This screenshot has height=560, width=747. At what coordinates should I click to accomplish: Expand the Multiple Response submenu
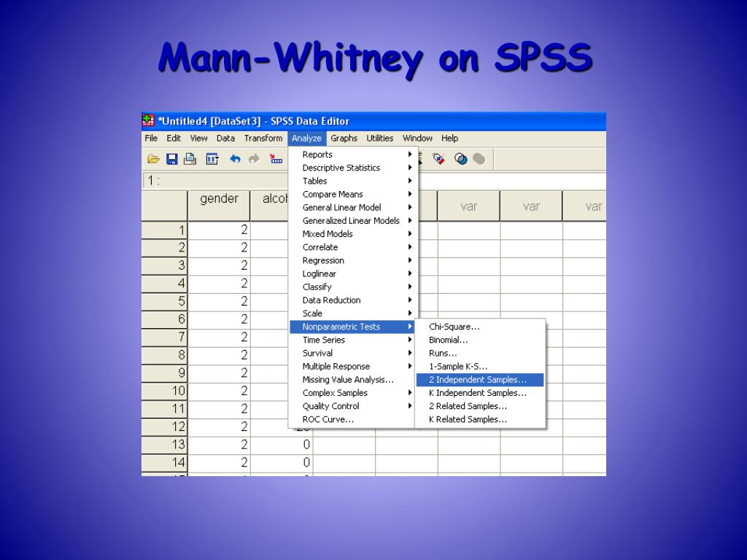(x=353, y=366)
